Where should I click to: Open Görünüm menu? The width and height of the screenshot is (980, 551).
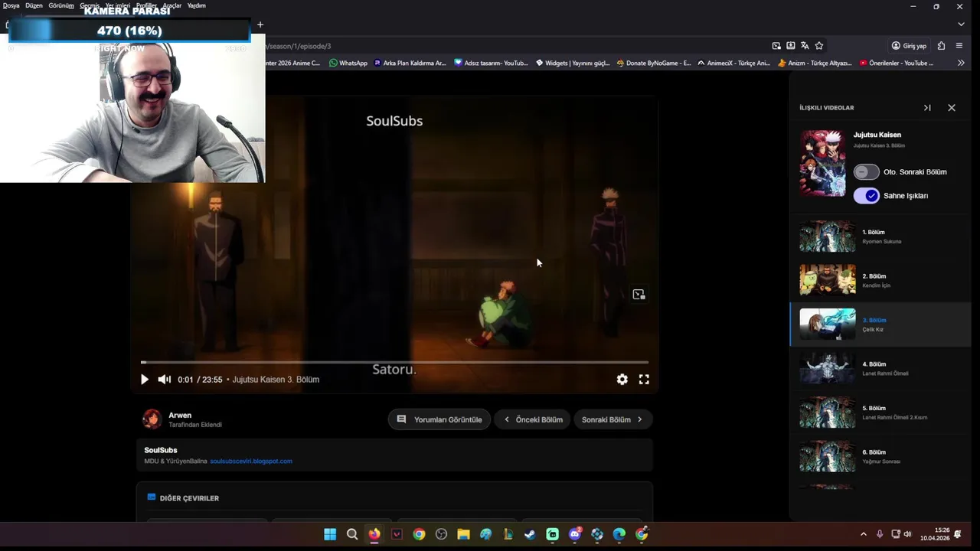point(61,5)
